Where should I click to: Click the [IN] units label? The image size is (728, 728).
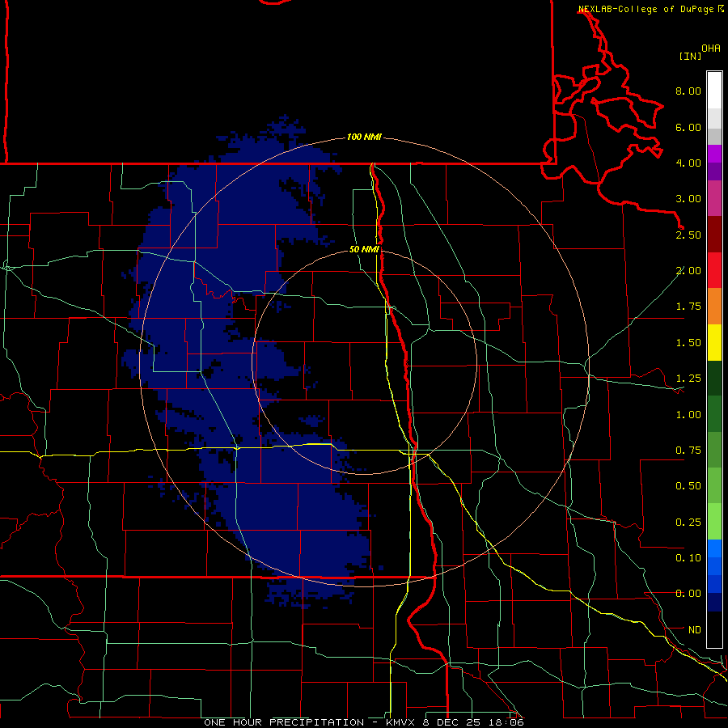click(691, 56)
